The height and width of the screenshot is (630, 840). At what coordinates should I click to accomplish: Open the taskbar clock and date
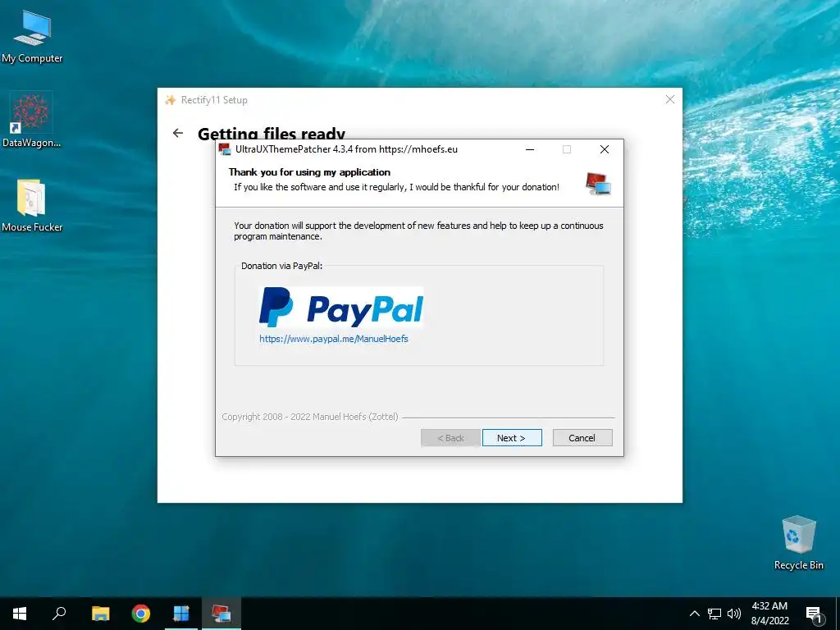[769, 614]
